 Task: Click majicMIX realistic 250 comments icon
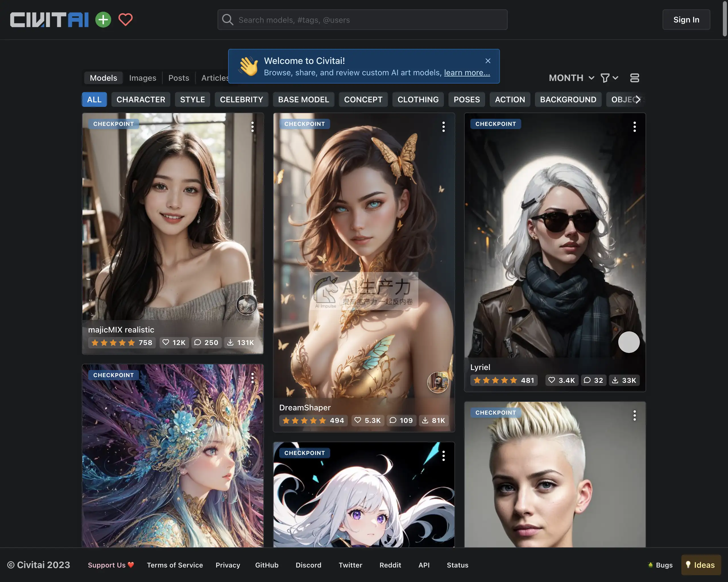(x=206, y=342)
